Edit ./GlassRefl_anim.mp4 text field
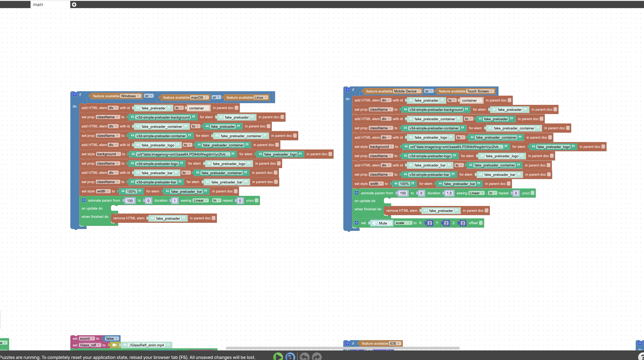 coord(147,345)
